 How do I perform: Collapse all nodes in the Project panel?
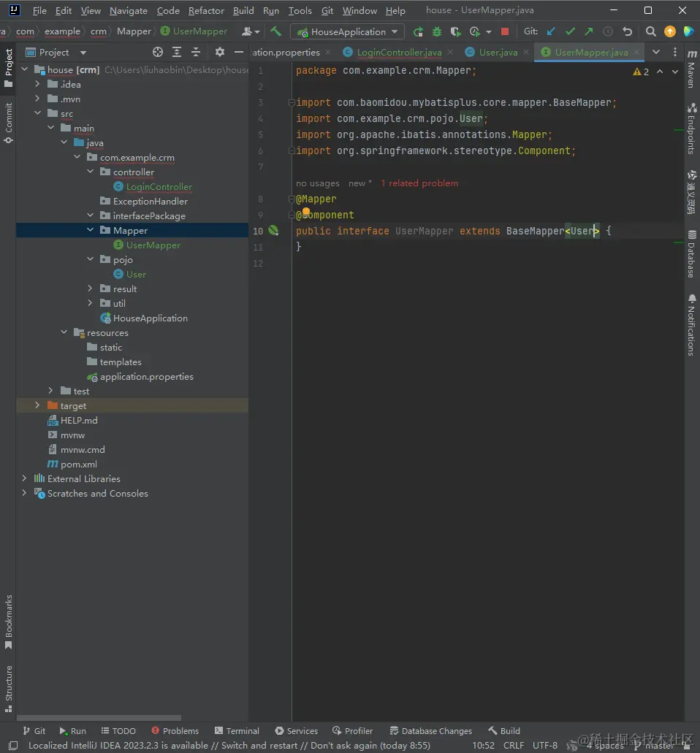point(196,52)
